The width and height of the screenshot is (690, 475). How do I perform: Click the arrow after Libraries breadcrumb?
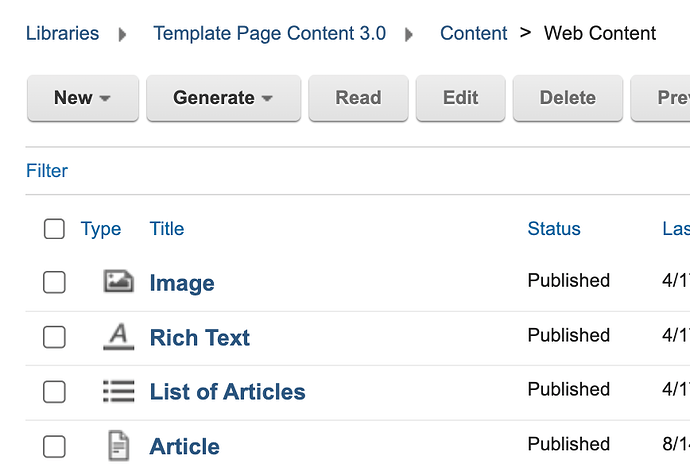tap(123, 34)
